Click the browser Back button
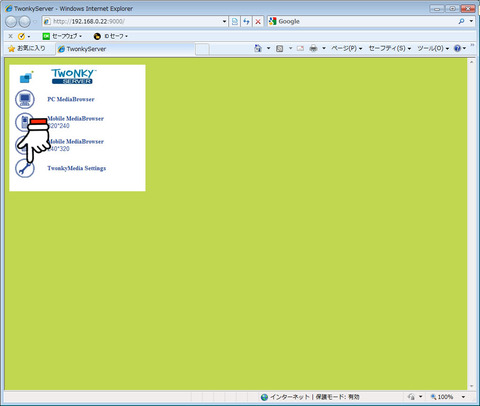Screen dimensions: 480x406 coord(11,22)
